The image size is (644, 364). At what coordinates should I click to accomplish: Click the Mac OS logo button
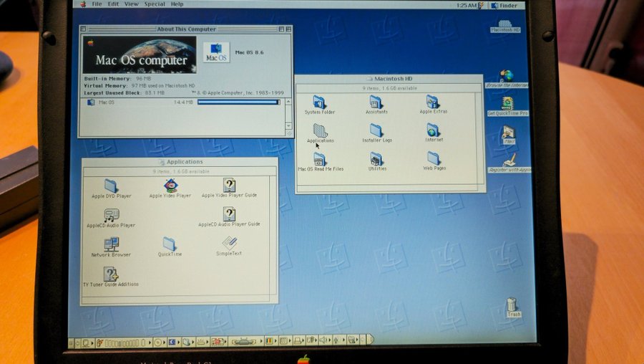coord(216,53)
